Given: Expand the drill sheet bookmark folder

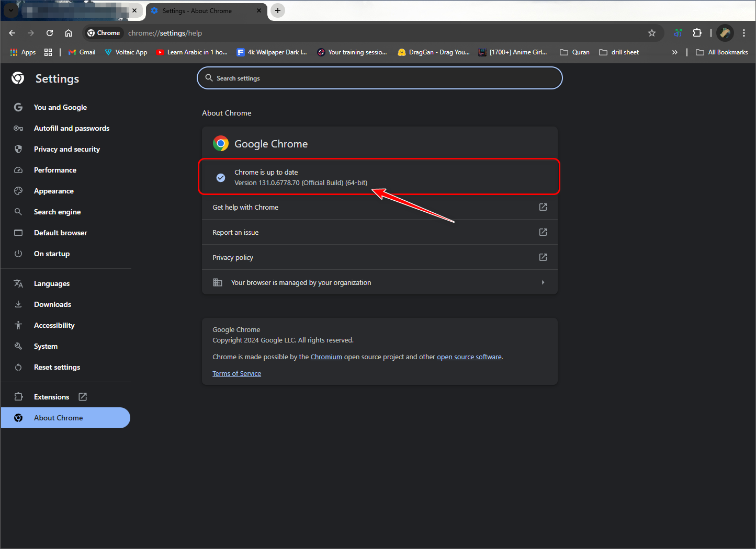Looking at the screenshot, I should (x=619, y=52).
